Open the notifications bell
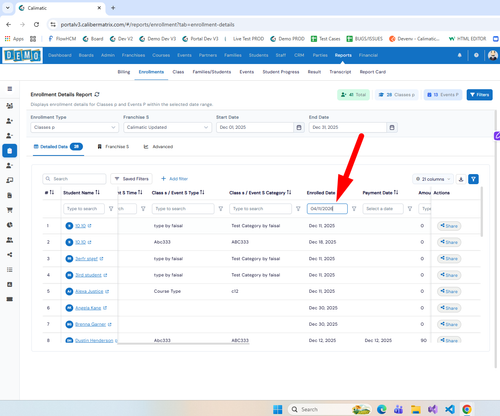This screenshot has width=500, height=416. (x=460, y=55)
